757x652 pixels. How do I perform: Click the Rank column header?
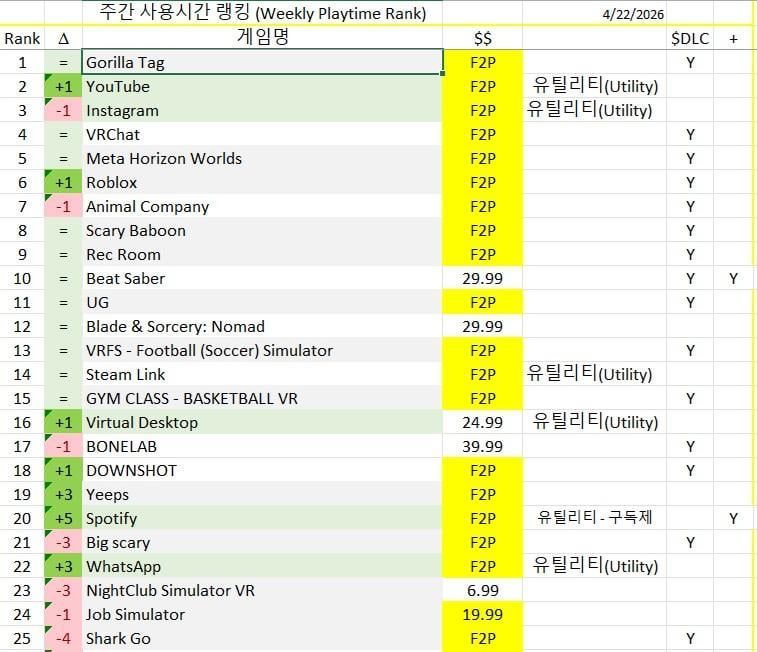pos(22,38)
